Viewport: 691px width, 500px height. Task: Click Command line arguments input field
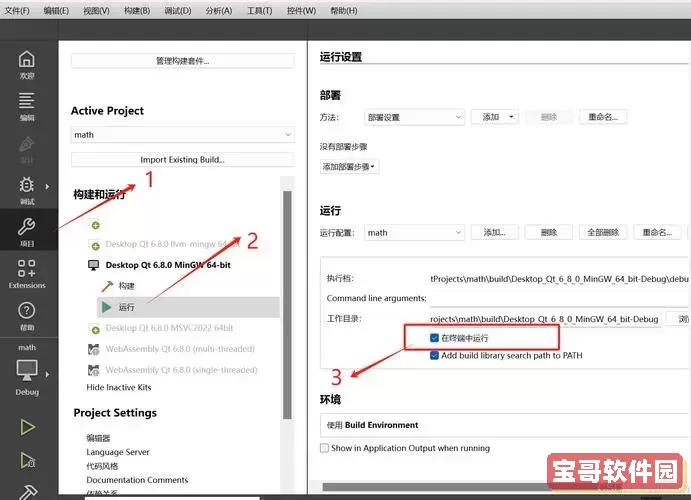click(x=560, y=299)
